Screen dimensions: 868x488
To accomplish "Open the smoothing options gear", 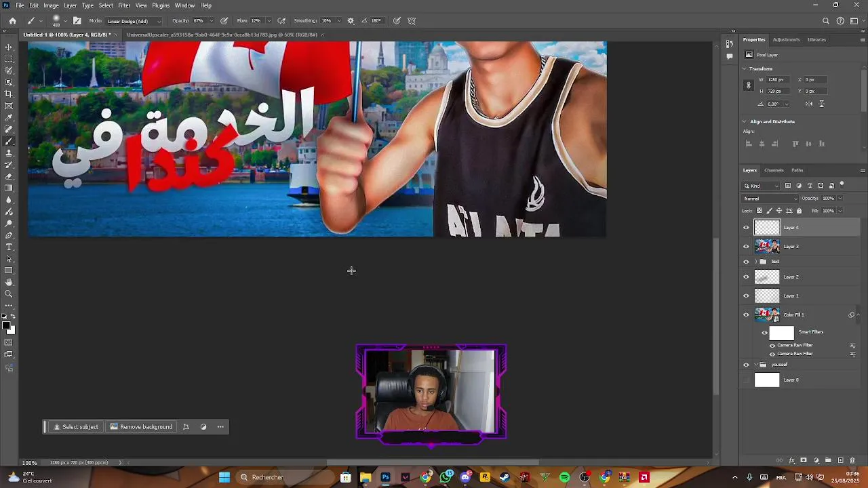I will coord(351,20).
